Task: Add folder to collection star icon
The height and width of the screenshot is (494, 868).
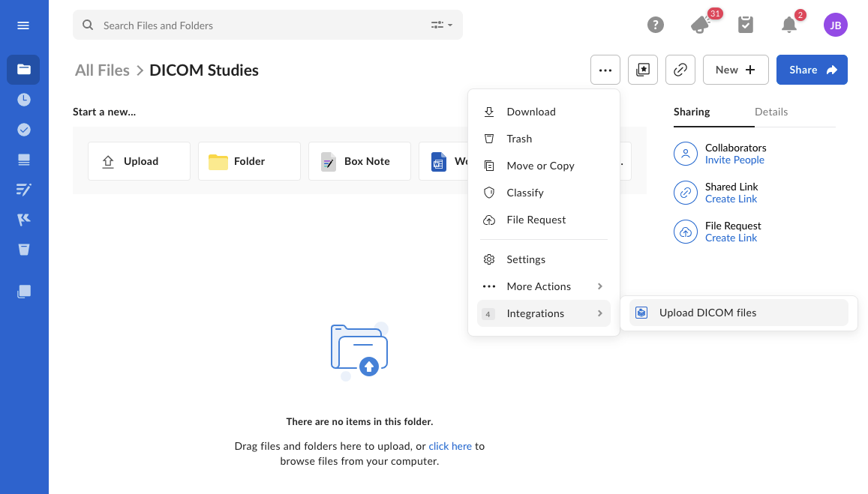Action: click(643, 70)
